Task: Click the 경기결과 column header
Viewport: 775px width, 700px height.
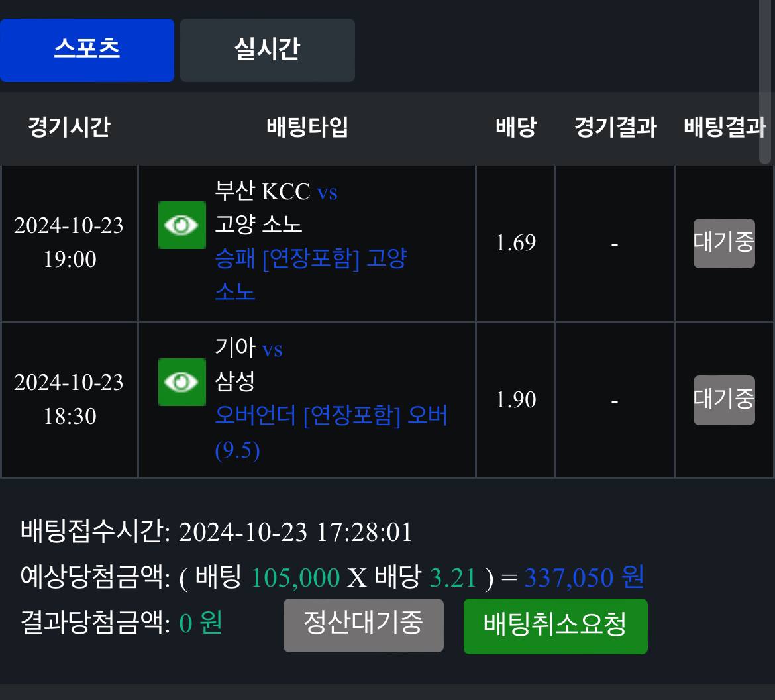Action: click(x=615, y=127)
